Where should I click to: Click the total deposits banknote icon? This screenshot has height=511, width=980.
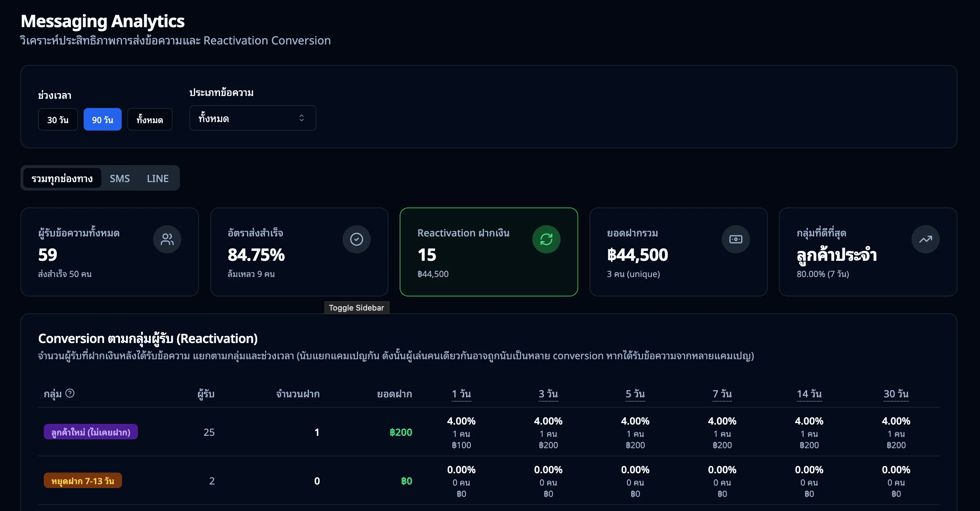pos(736,239)
